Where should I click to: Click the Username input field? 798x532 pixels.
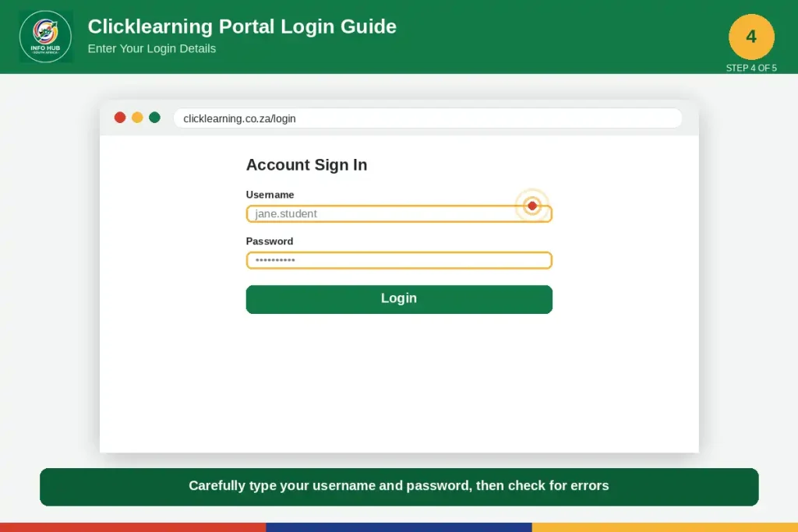(x=399, y=213)
